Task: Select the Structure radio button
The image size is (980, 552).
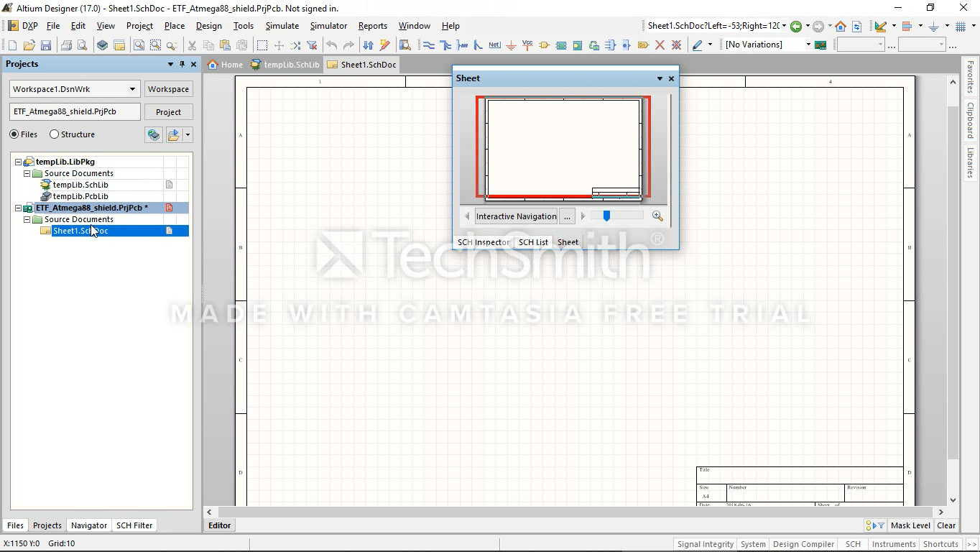Action: [54, 134]
